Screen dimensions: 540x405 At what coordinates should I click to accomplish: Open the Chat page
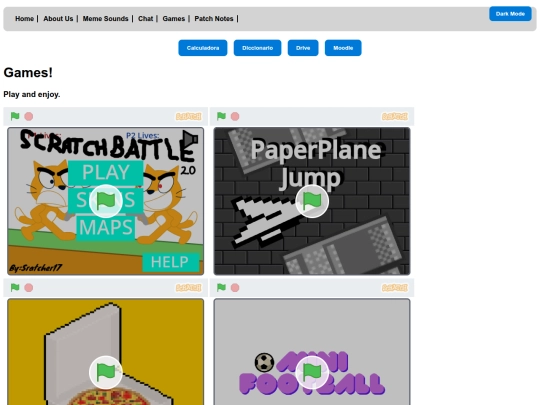145,19
